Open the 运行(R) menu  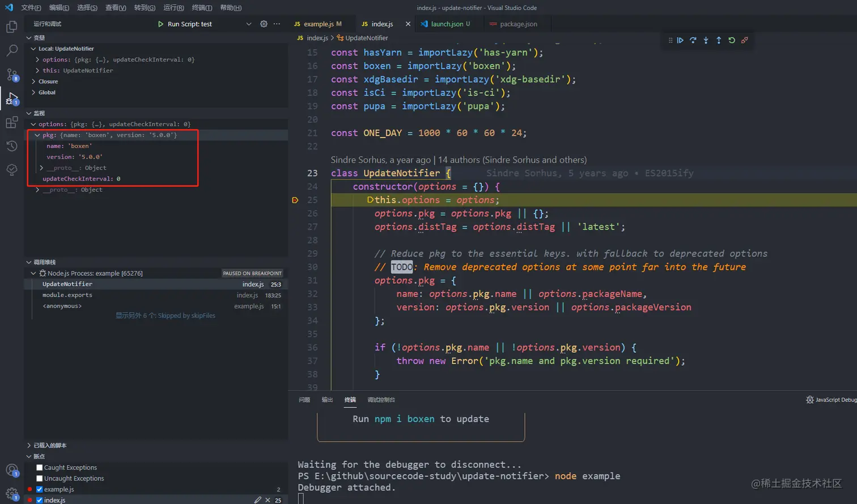click(x=173, y=7)
